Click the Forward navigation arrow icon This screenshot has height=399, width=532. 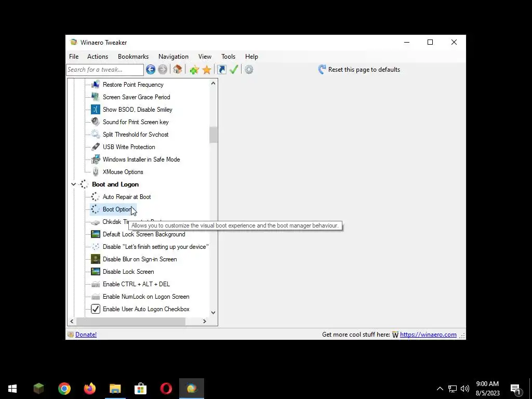(163, 70)
